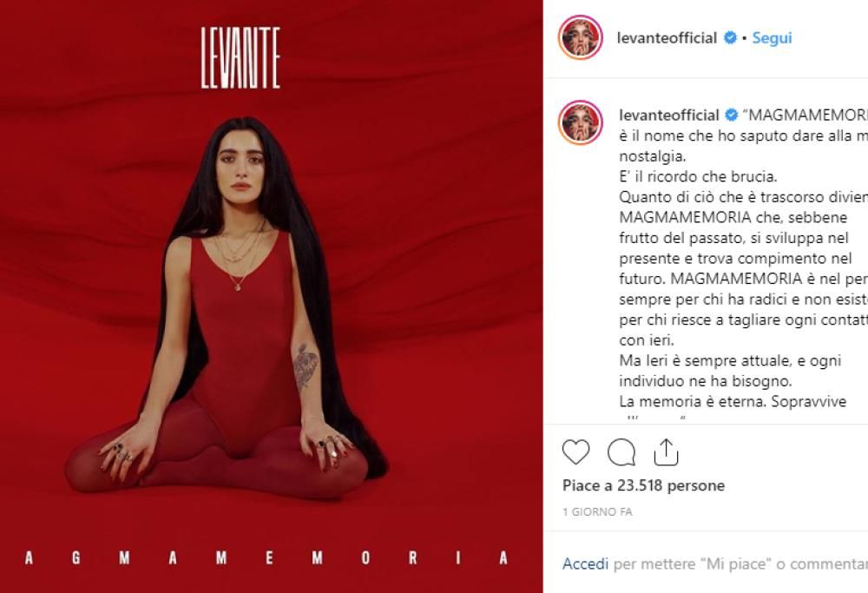Click Accedi to log in
The image size is (868, 593).
coord(585,563)
